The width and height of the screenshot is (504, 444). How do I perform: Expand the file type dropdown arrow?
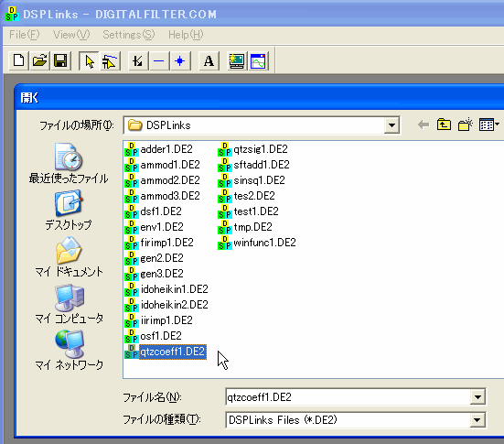click(477, 420)
